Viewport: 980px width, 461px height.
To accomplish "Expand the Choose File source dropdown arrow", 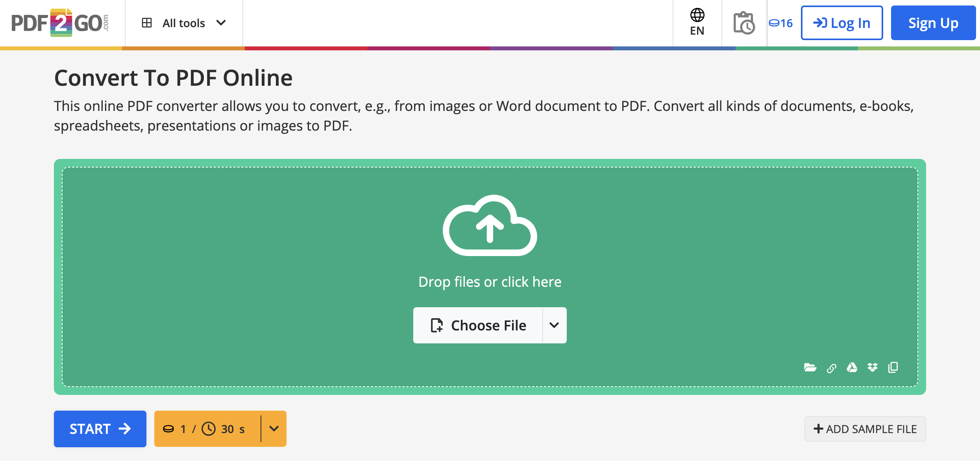I will pyautogui.click(x=555, y=325).
